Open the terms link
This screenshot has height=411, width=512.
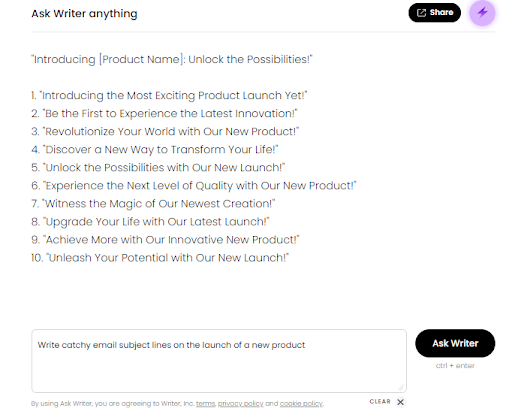pyautogui.click(x=205, y=403)
